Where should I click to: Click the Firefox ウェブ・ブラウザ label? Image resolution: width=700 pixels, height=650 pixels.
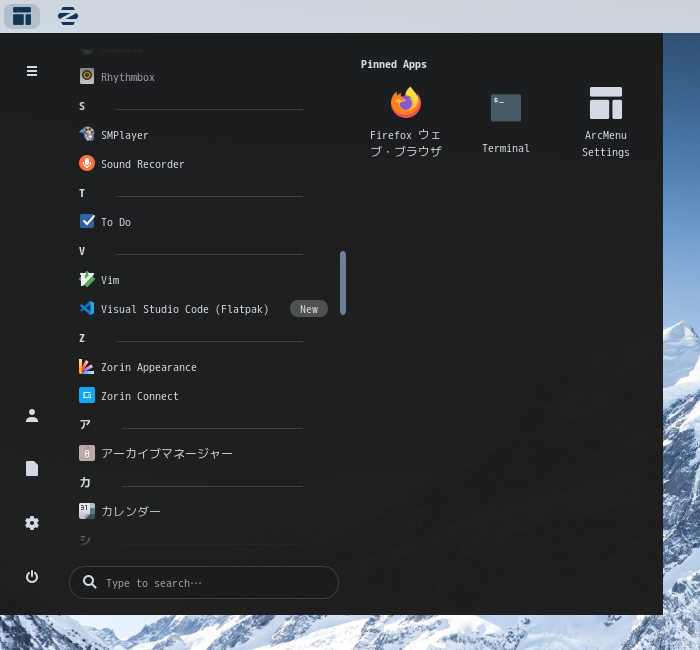tap(406, 143)
